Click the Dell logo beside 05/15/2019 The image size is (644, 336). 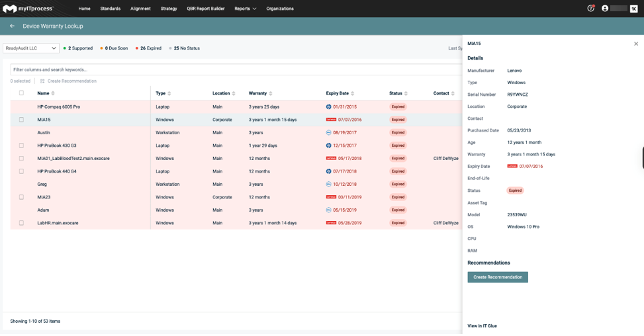click(x=328, y=210)
